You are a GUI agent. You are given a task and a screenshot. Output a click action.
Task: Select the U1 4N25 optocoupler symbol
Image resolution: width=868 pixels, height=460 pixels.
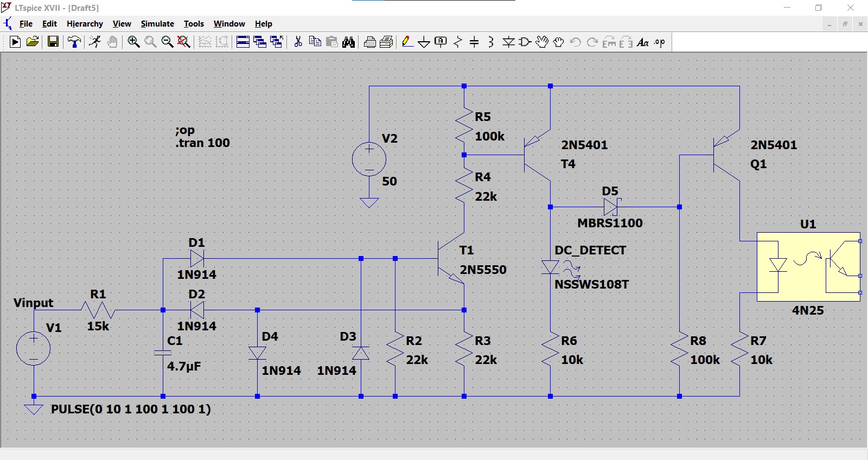(808, 267)
